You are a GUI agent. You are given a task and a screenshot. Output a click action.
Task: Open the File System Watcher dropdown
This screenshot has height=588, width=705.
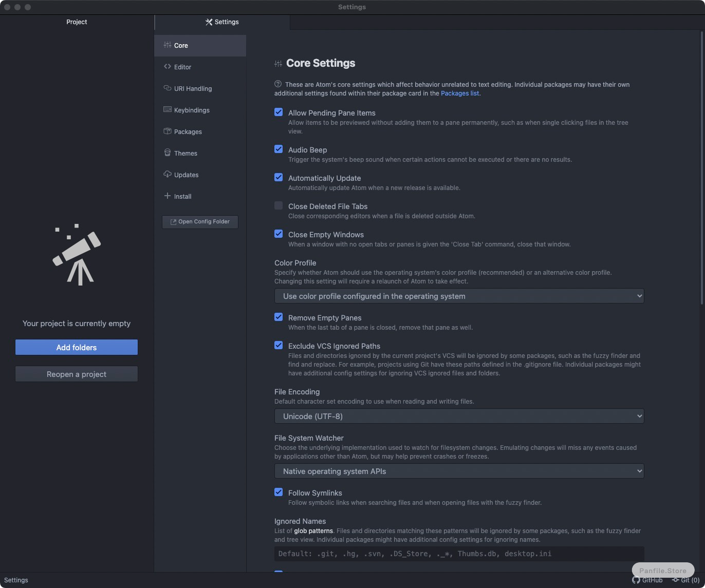459,471
